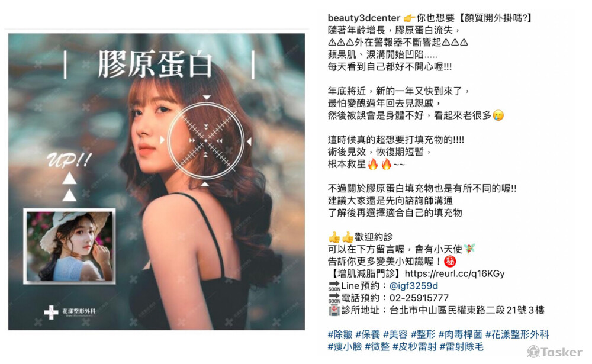Open the @igf3259d Line mention
Image resolution: width=592 pixels, height=364 pixels.
tap(413, 286)
